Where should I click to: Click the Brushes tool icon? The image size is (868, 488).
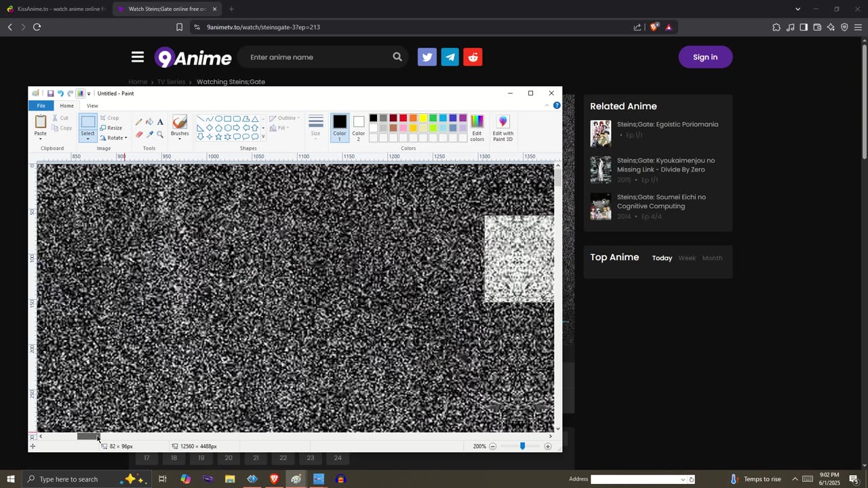180,122
